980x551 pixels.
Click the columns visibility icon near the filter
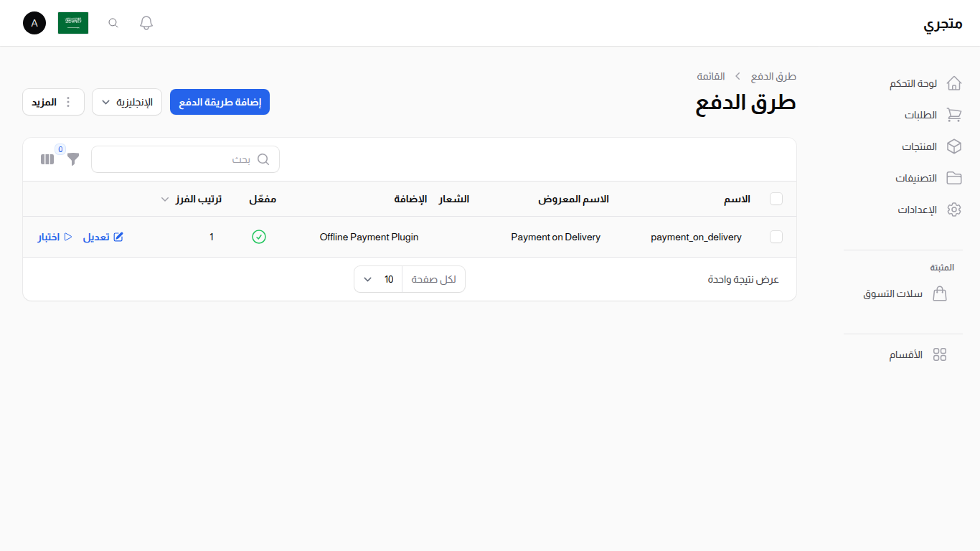(47, 159)
